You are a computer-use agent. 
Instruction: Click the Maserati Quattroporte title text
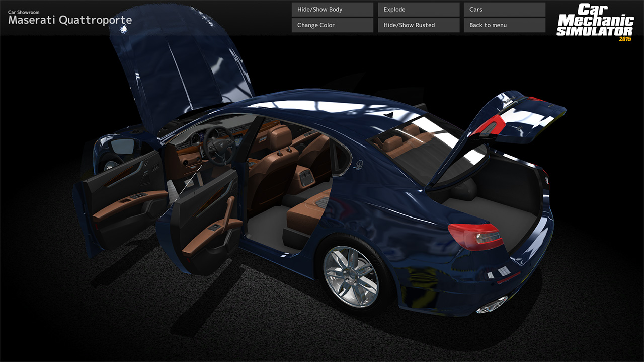(x=69, y=20)
